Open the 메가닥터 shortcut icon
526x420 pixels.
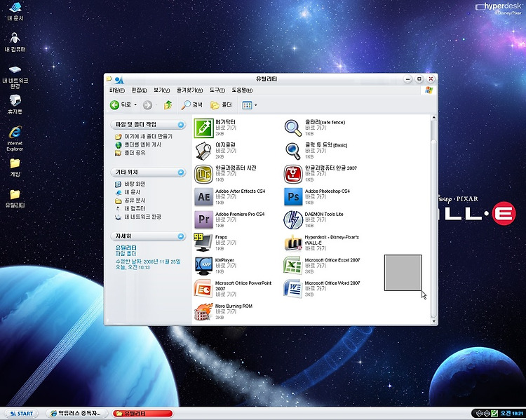tap(203, 128)
